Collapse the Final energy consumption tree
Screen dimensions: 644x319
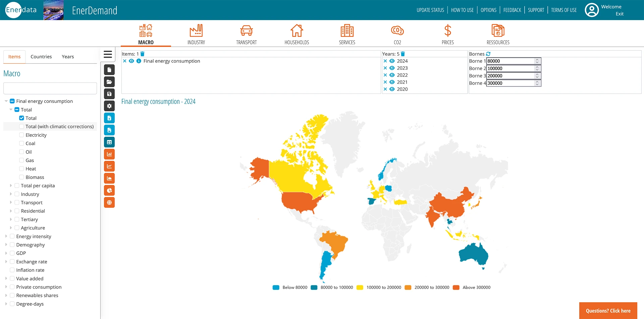[6, 101]
